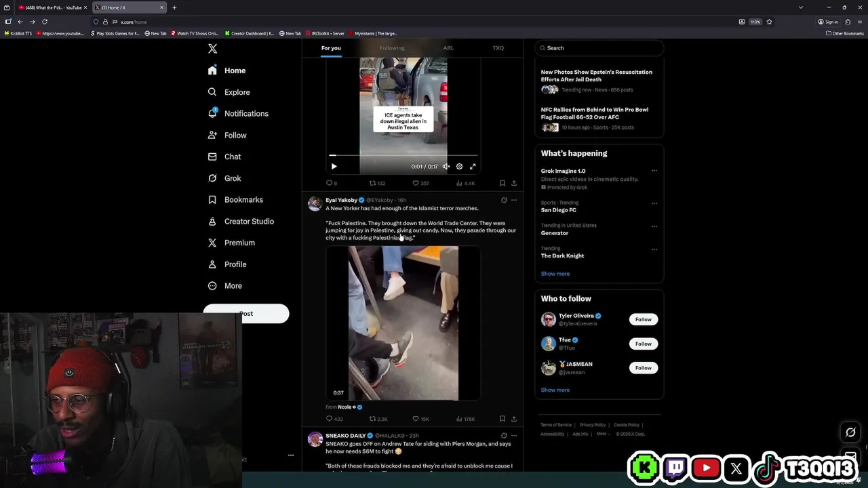Open Grok icon on SNEAKO DAILY post
Image resolution: width=868 pixels, height=488 pixels.
tap(504, 436)
